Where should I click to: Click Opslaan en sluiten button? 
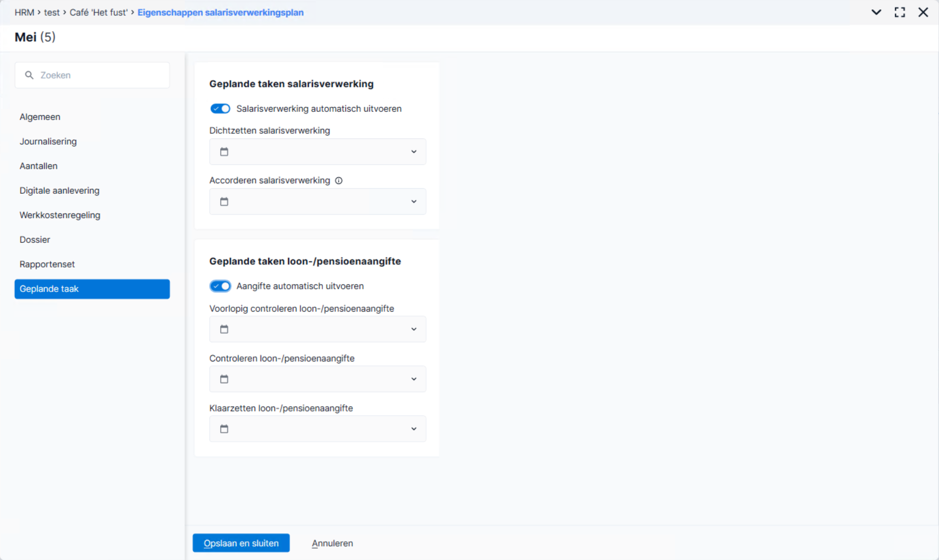241,543
